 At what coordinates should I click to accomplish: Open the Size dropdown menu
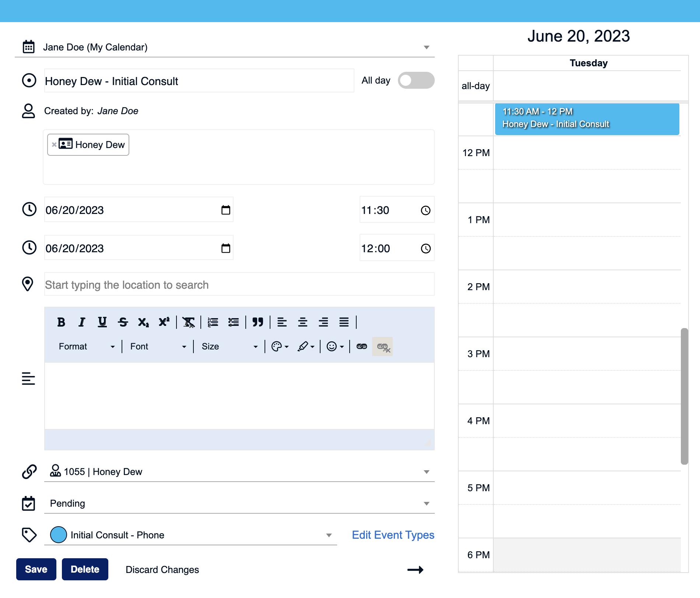[230, 347]
